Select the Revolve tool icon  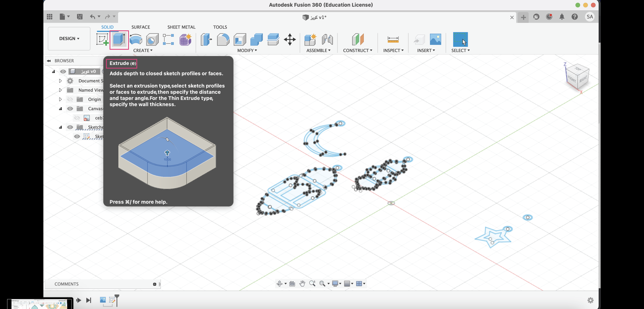136,40
